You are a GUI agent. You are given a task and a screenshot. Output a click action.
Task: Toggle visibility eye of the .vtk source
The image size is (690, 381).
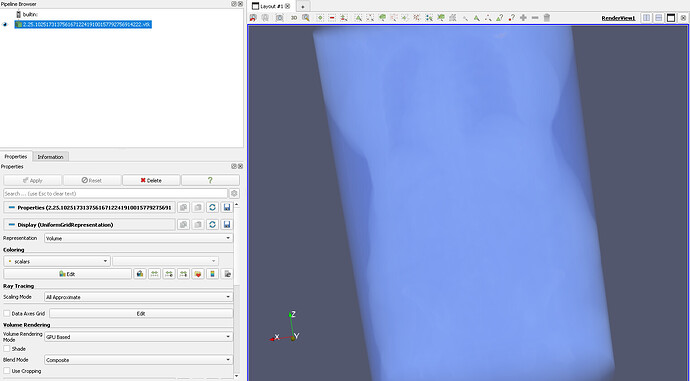(5, 25)
